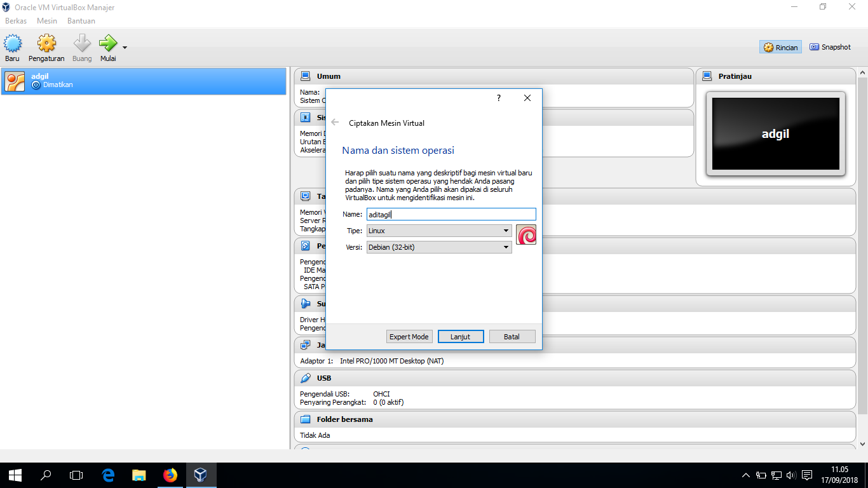Click the Debian OS logo in the dialog
Viewport: 868px width, 488px height.
[x=526, y=234]
